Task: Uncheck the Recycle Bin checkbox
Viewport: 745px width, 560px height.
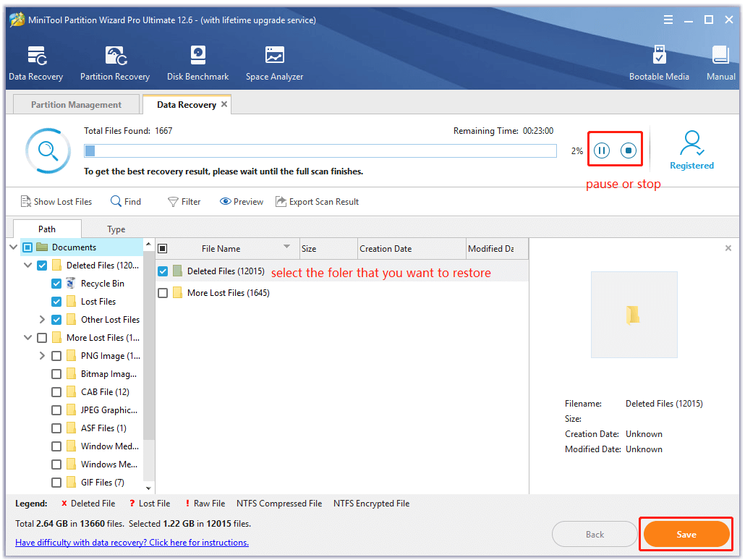Action: coord(56,284)
